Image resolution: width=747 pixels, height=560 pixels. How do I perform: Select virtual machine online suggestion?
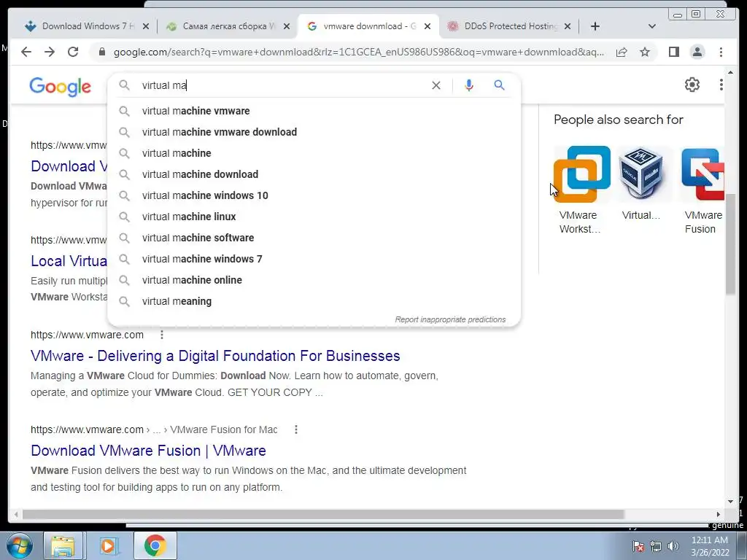(x=314, y=280)
